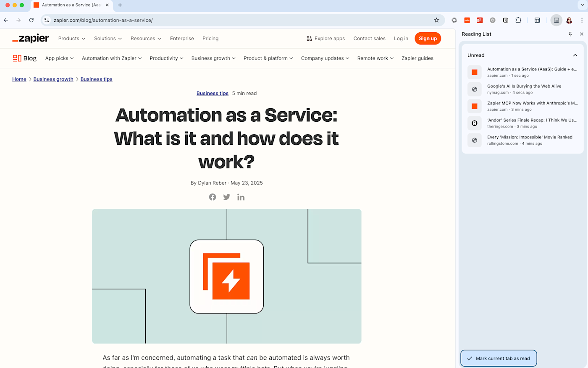Click Contact sales
Viewport: 588px width, 368px height.
coord(370,38)
